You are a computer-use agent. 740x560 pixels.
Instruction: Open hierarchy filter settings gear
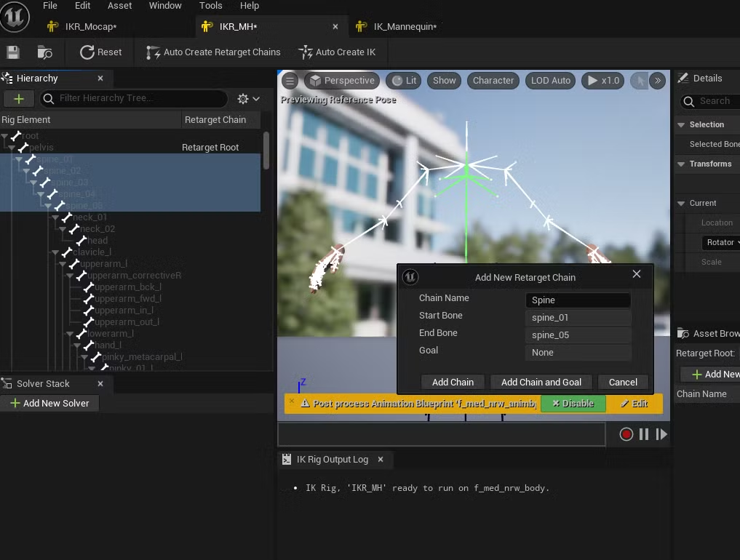click(249, 99)
